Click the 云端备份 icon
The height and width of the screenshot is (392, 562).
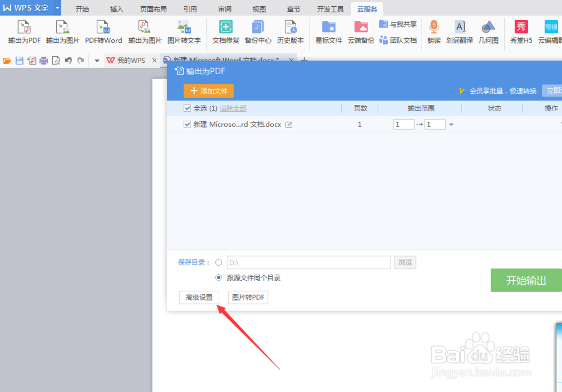coord(361,32)
